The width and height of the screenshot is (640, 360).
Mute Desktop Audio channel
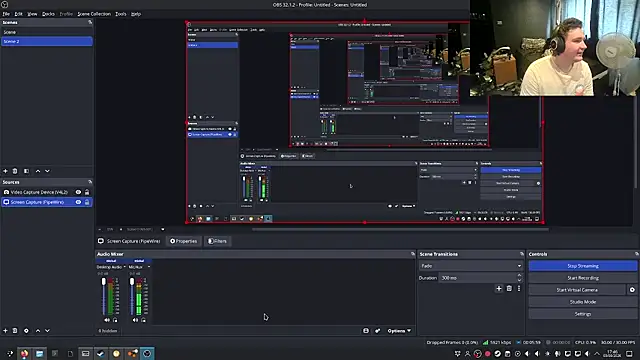pos(107,320)
